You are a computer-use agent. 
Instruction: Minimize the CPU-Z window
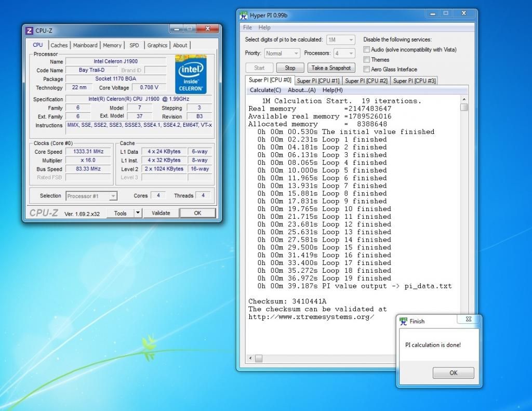177,29
